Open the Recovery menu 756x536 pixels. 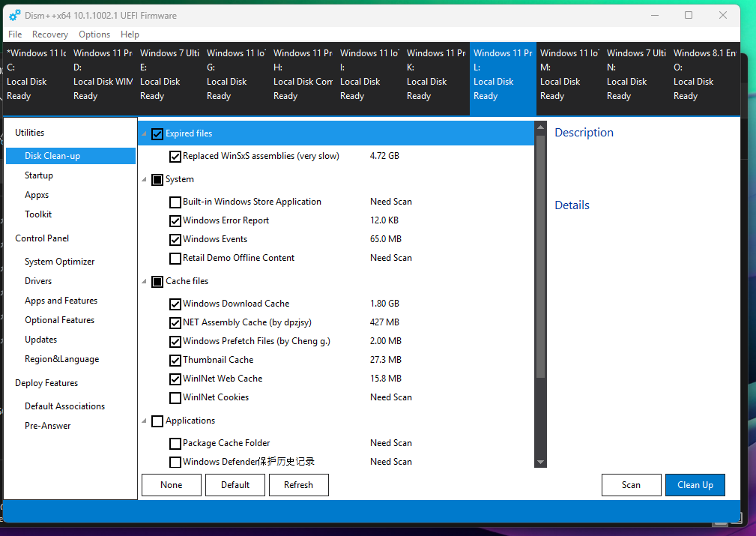pos(50,34)
